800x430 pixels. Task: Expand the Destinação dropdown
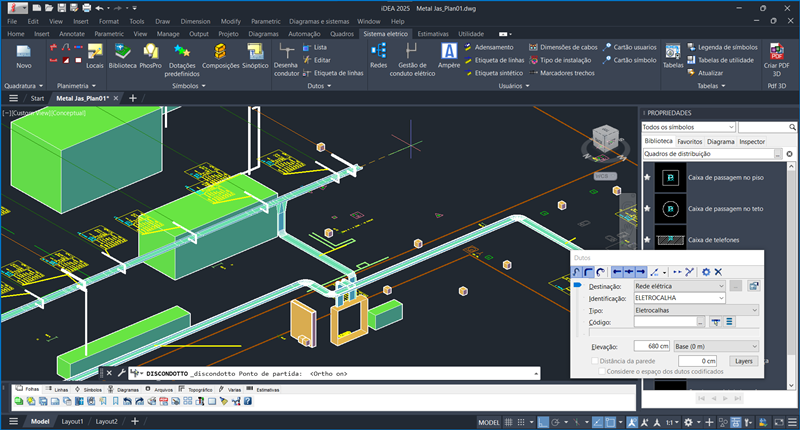tap(720, 286)
